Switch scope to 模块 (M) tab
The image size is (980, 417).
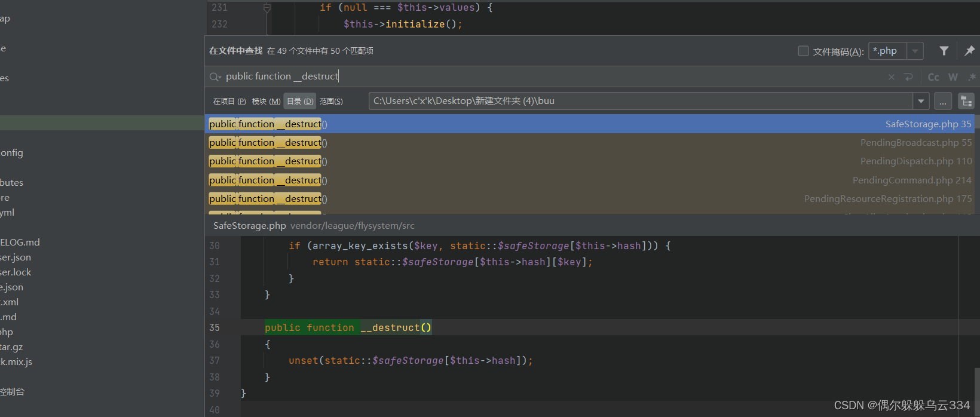click(x=266, y=102)
